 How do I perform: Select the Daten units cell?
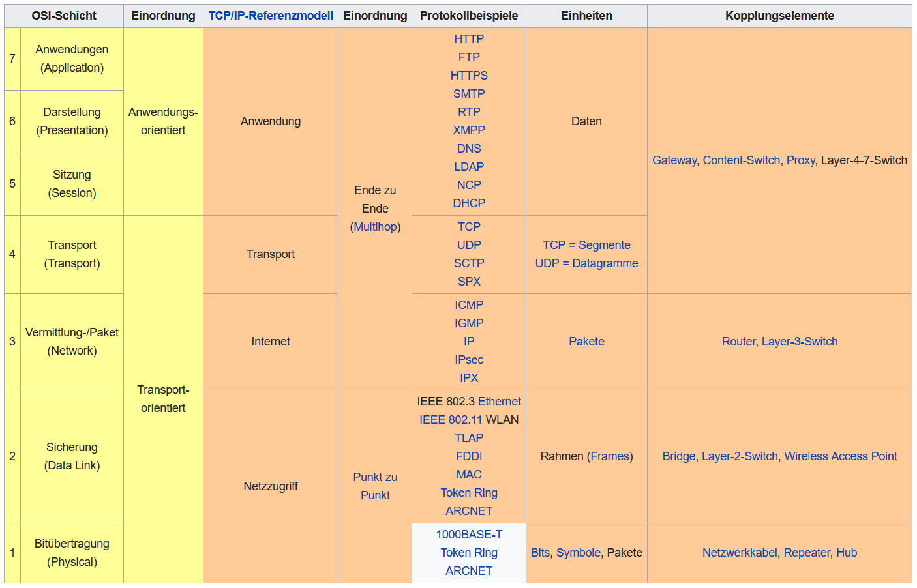coord(586,121)
